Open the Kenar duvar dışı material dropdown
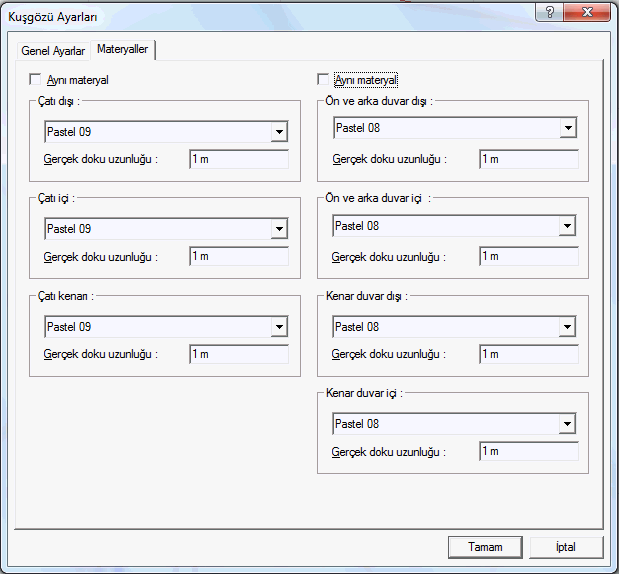 (x=568, y=327)
